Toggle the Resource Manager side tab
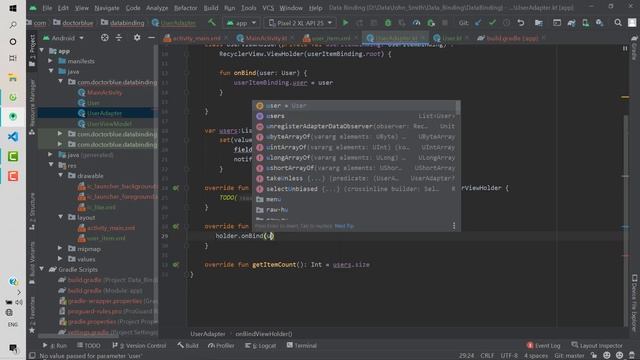 pos(32,107)
